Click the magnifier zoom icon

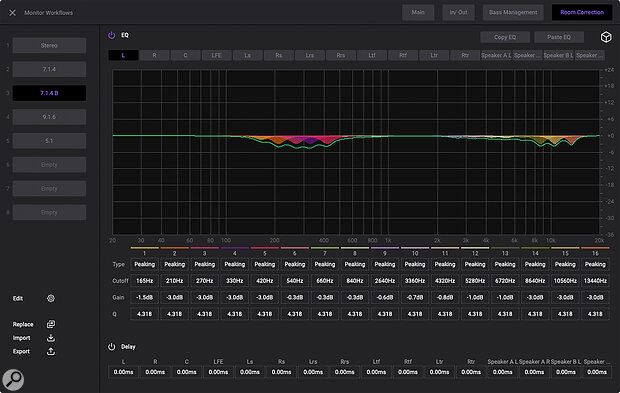13,380
